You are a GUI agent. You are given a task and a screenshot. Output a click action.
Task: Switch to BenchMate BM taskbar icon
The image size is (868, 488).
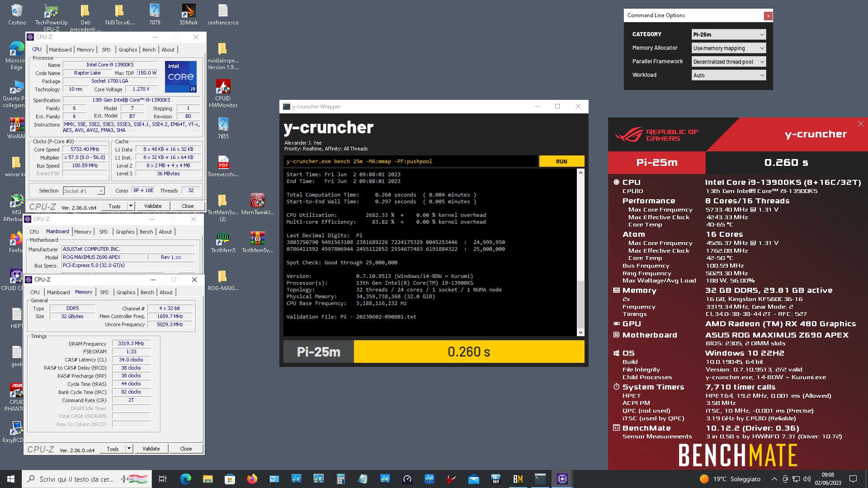[x=518, y=479]
